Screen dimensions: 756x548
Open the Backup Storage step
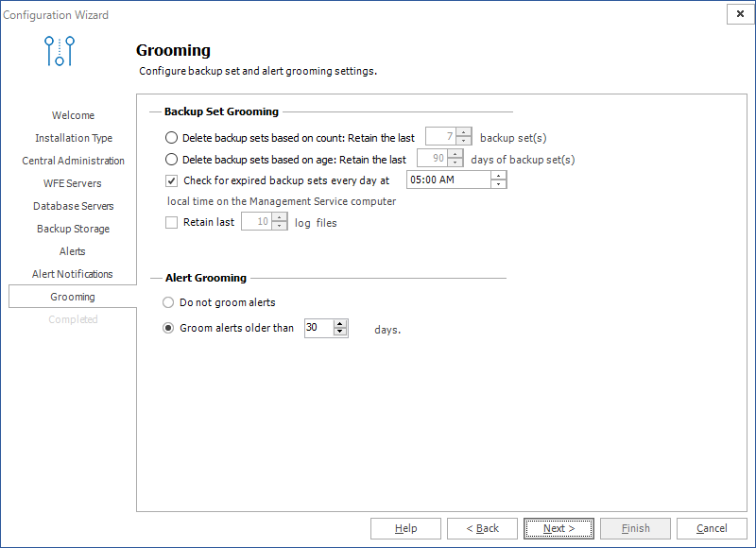73,229
